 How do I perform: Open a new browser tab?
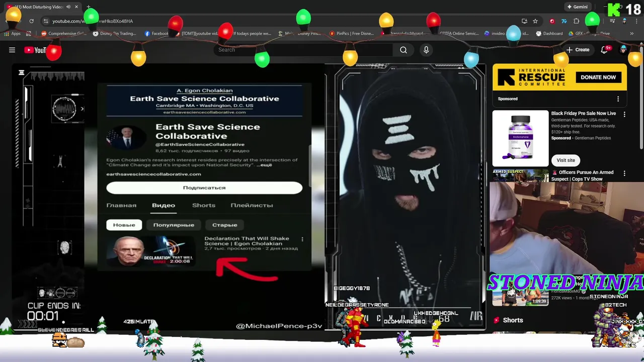pos(89,7)
